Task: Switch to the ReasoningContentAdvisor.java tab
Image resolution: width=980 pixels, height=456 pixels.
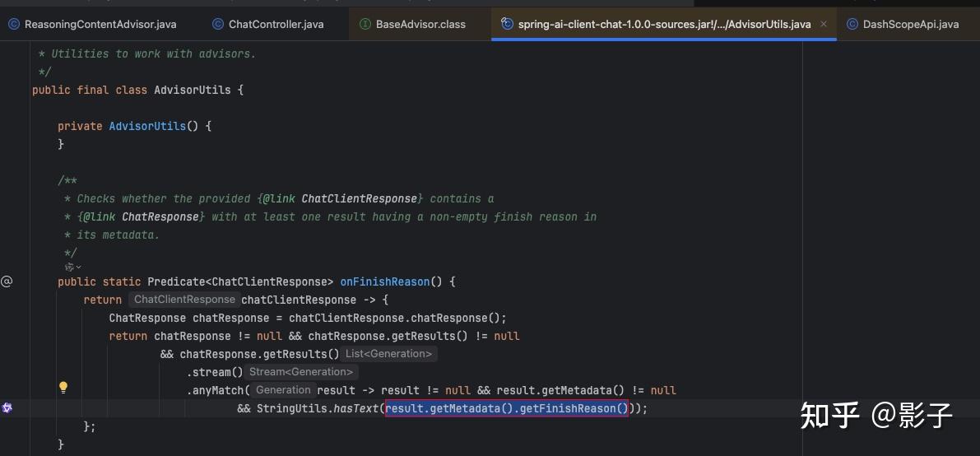Action: [x=92, y=25]
